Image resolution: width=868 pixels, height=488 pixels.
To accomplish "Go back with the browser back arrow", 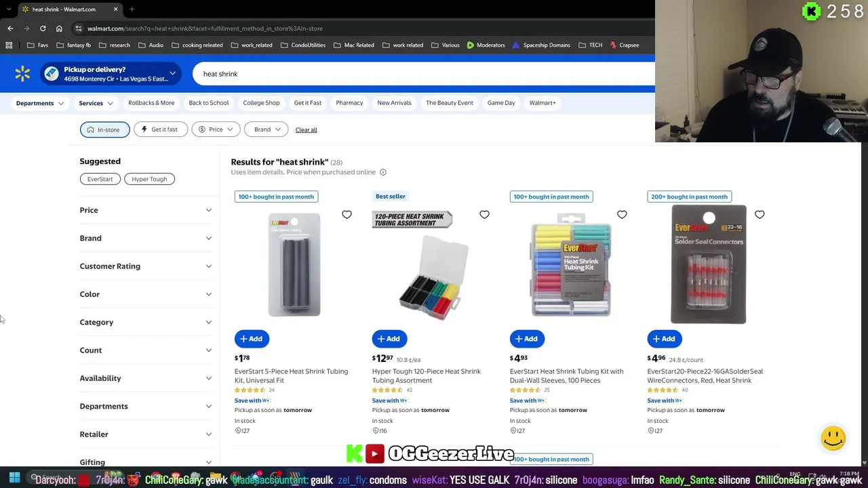I will pyautogui.click(x=10, y=28).
